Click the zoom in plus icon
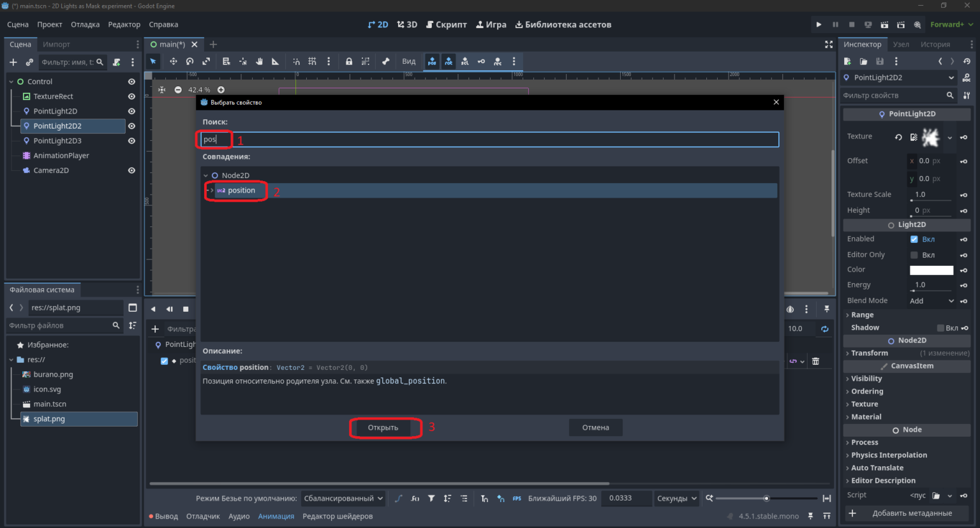 point(221,89)
